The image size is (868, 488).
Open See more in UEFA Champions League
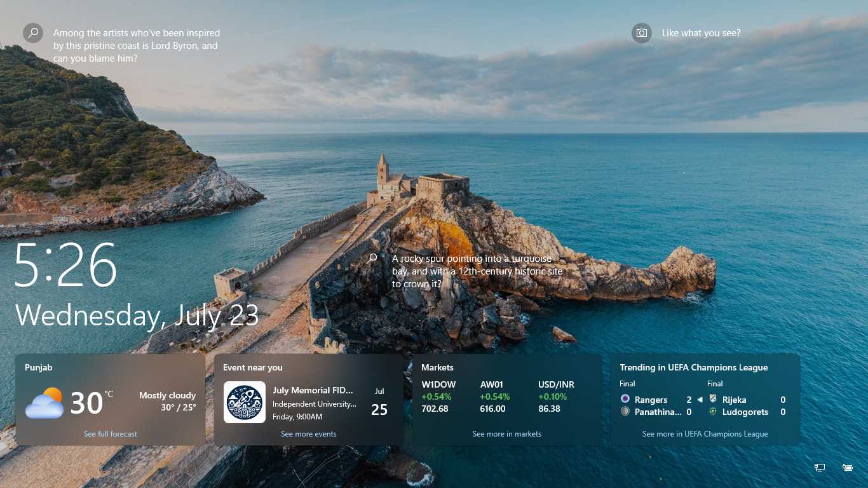705,434
